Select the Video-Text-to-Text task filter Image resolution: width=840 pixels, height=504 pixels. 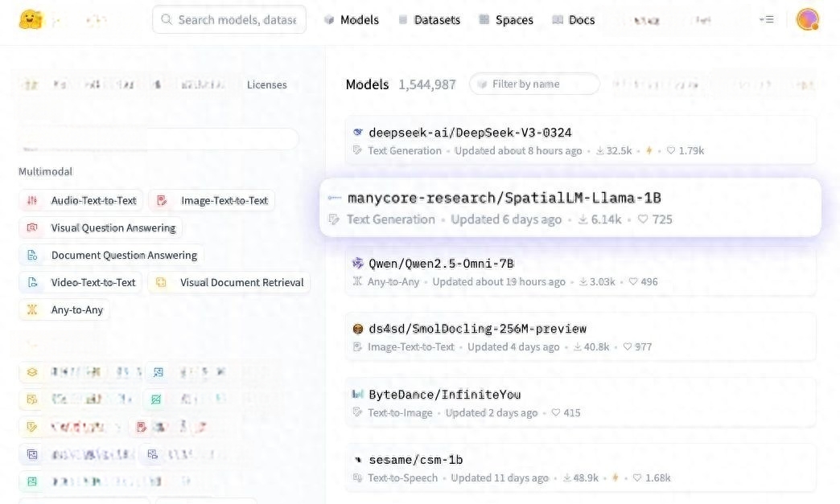tap(80, 282)
